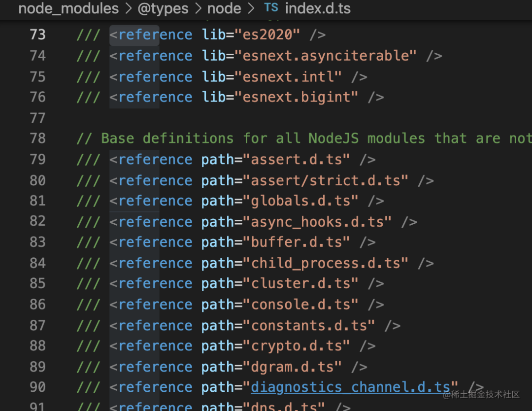Screen dimensions: 532x411
Task: Click the Base definitions comment on line 78
Action: click(304, 138)
